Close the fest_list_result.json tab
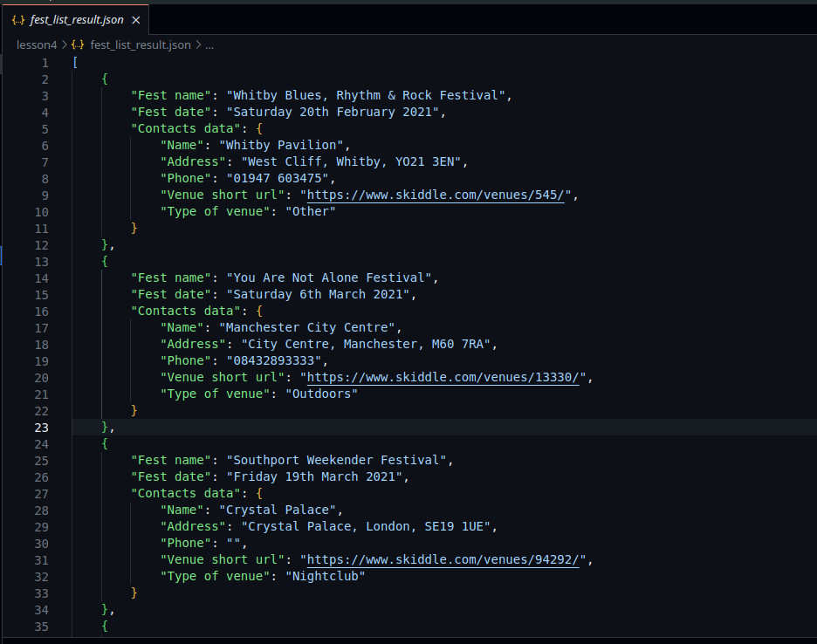Screen dimensions: 817x644 [x=136, y=20]
